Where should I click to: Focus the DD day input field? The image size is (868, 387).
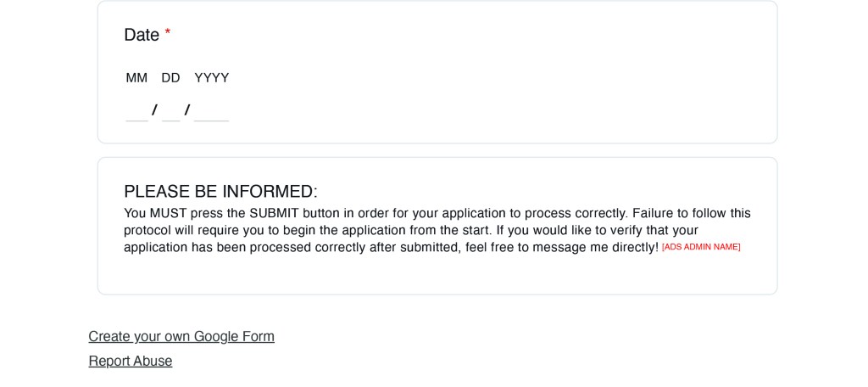[171, 110]
